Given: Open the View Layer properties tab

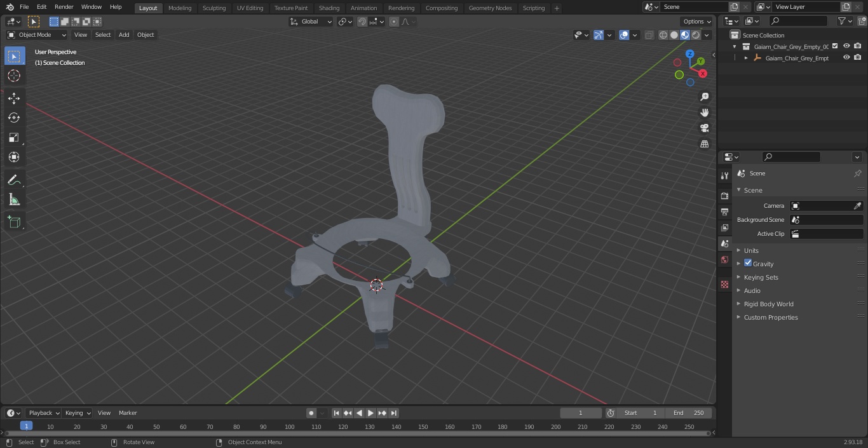Looking at the screenshot, I should tap(724, 227).
